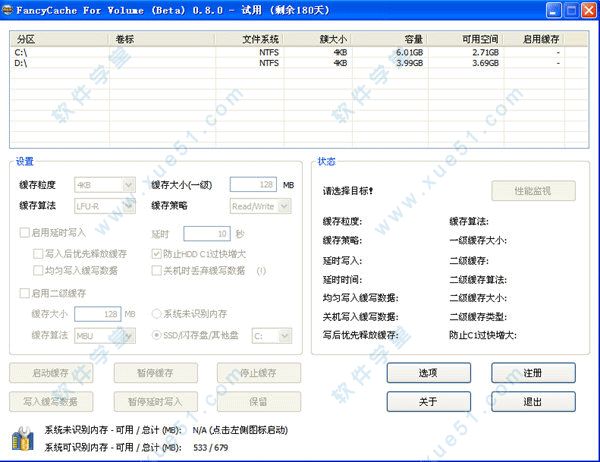
Task: Open the 缓存算法 LFU-R dropdown
Action: tap(105, 206)
